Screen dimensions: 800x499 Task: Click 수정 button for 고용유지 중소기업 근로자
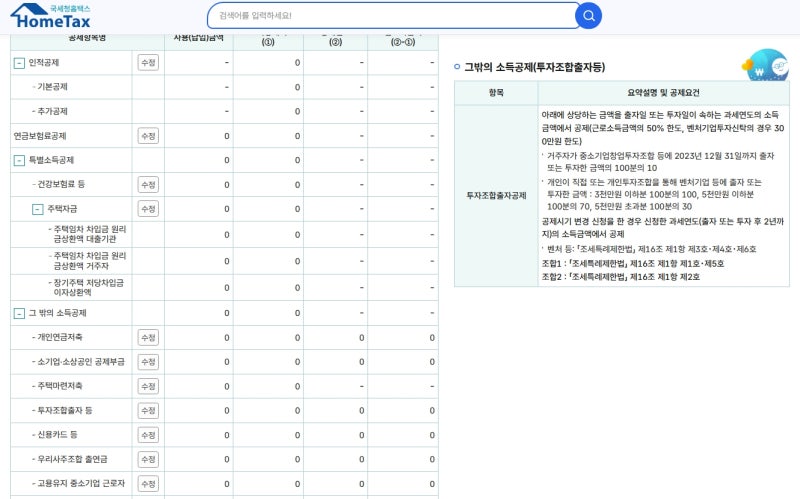click(x=148, y=484)
